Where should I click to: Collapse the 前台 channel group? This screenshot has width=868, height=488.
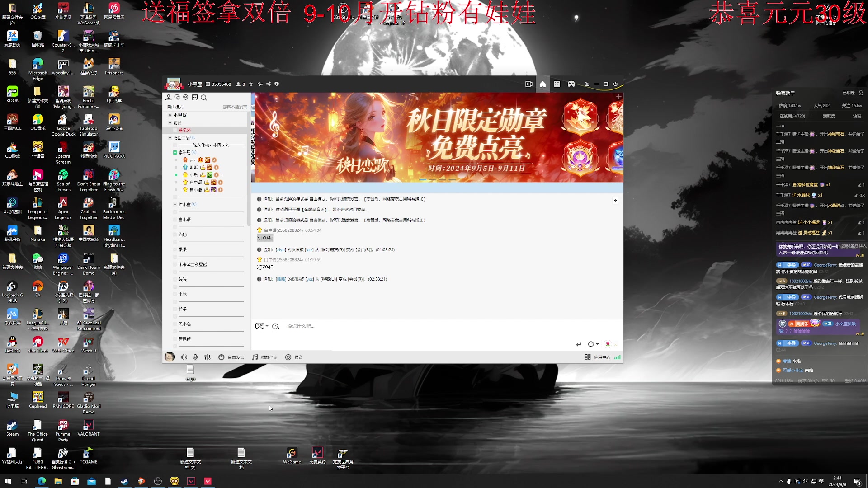(x=170, y=122)
